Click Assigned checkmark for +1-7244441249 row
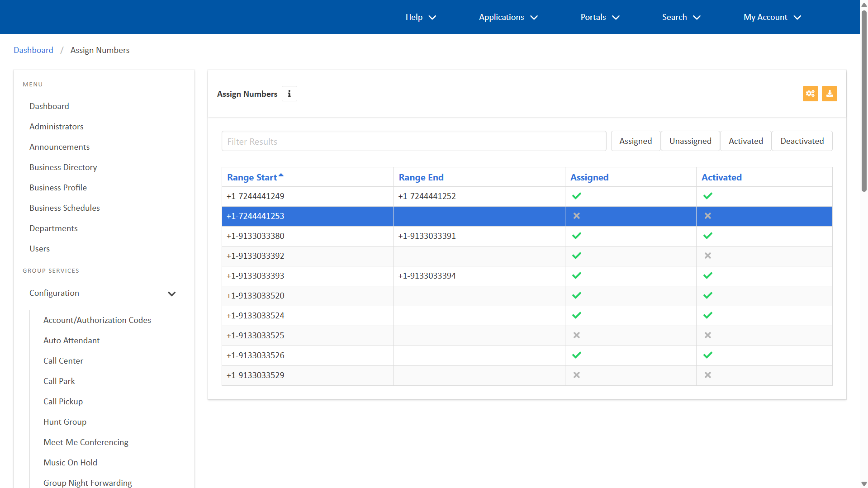Screen dimensions: 868x488 pos(576,196)
